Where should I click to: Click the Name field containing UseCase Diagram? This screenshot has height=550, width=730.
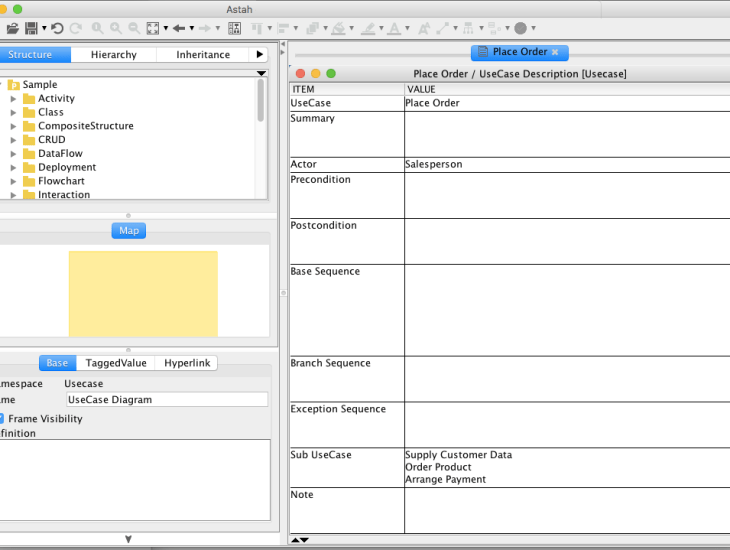[x=160, y=400]
